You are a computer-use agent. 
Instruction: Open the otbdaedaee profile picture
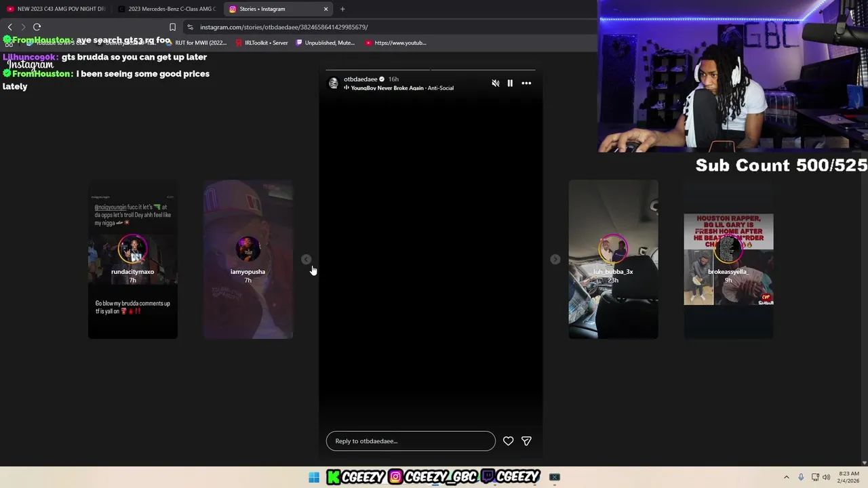click(333, 83)
